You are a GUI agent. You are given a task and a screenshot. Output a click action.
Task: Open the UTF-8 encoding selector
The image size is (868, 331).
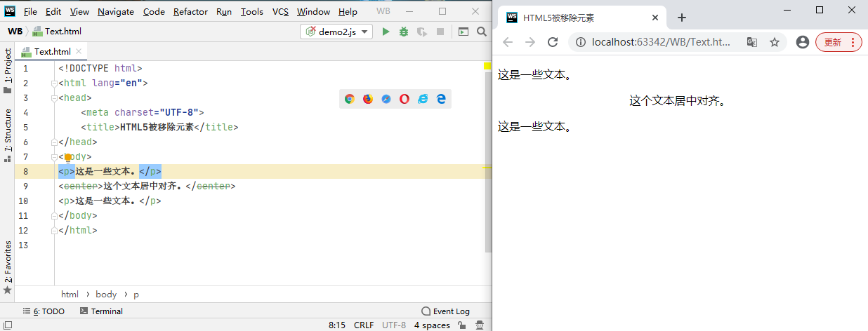coord(394,325)
